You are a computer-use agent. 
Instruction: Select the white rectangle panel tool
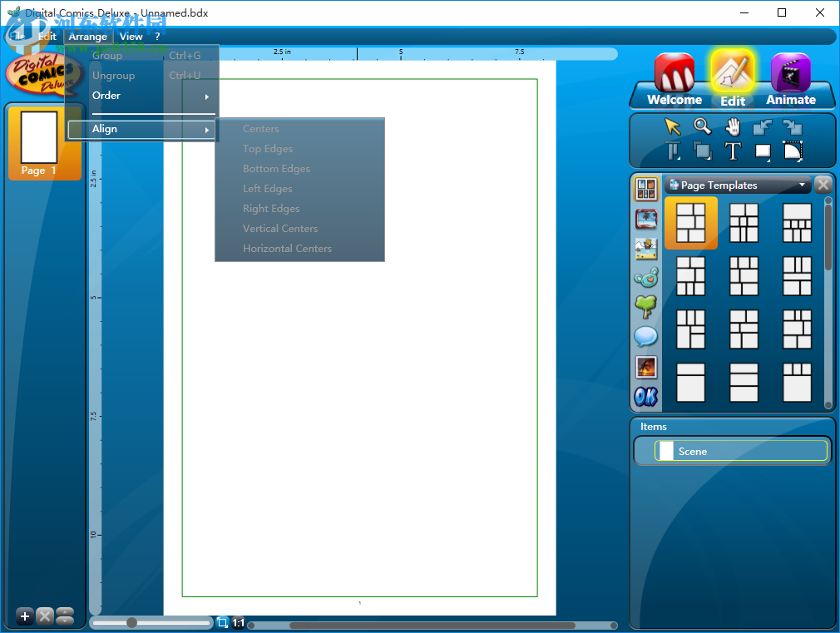(763, 151)
